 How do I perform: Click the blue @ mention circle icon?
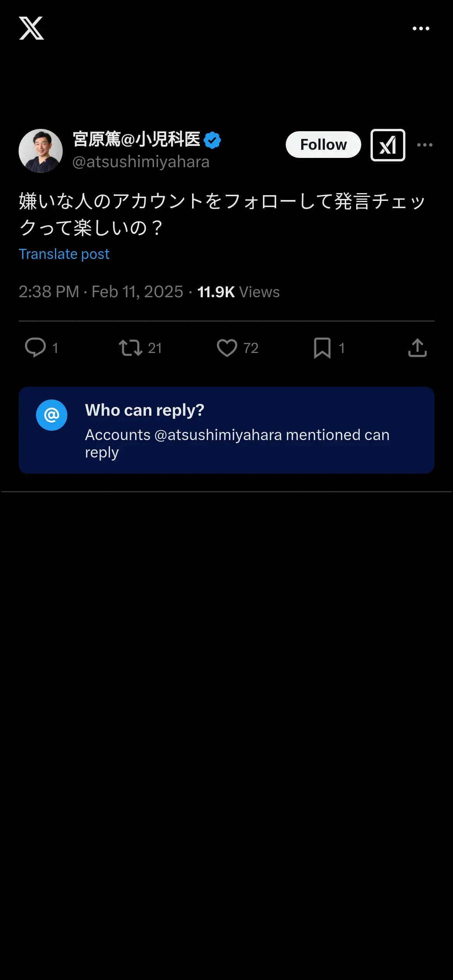[x=51, y=415]
